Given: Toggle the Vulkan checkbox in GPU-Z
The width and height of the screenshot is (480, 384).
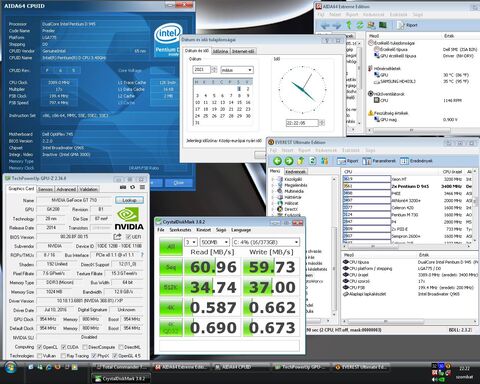Looking at the screenshot, I should (40, 356).
